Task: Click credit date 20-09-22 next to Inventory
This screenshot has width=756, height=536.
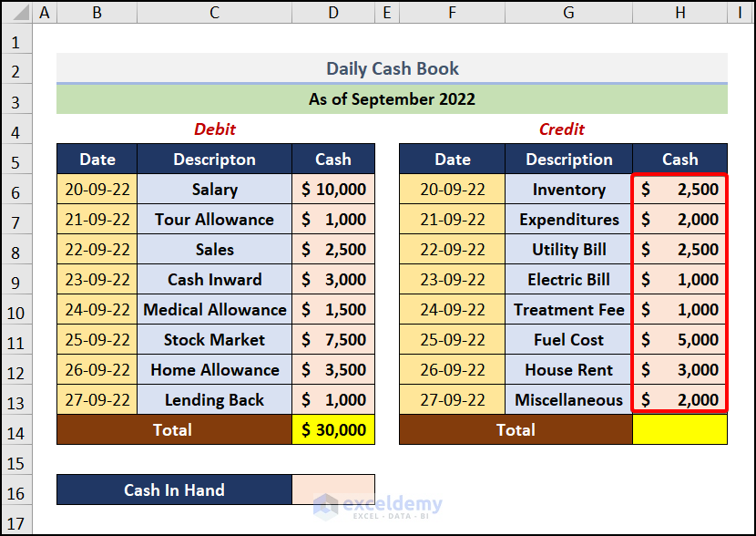Action: tap(453, 189)
